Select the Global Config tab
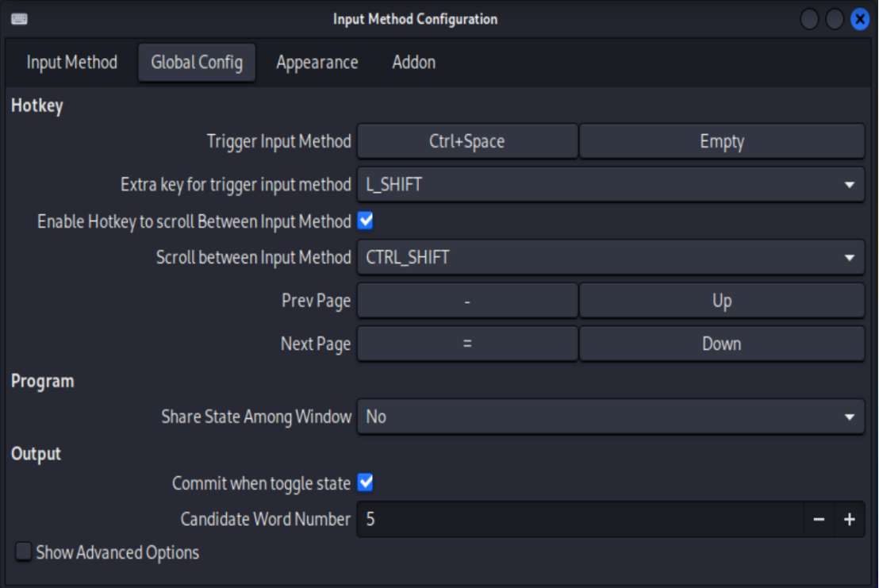879x588 pixels. (x=197, y=62)
